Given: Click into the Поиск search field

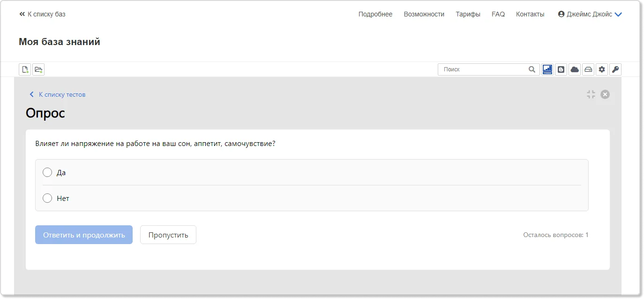Looking at the screenshot, I should tap(483, 69).
